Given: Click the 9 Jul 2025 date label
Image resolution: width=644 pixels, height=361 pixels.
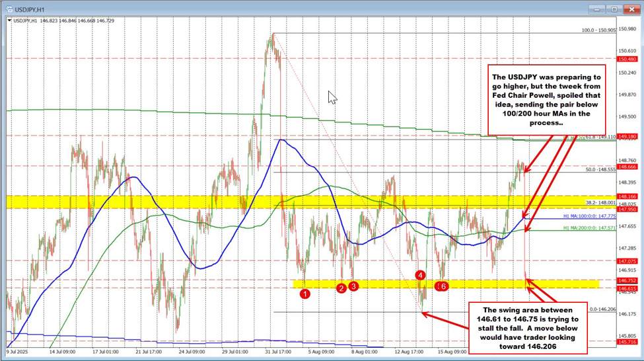Looking at the screenshot, I should click(17, 352).
